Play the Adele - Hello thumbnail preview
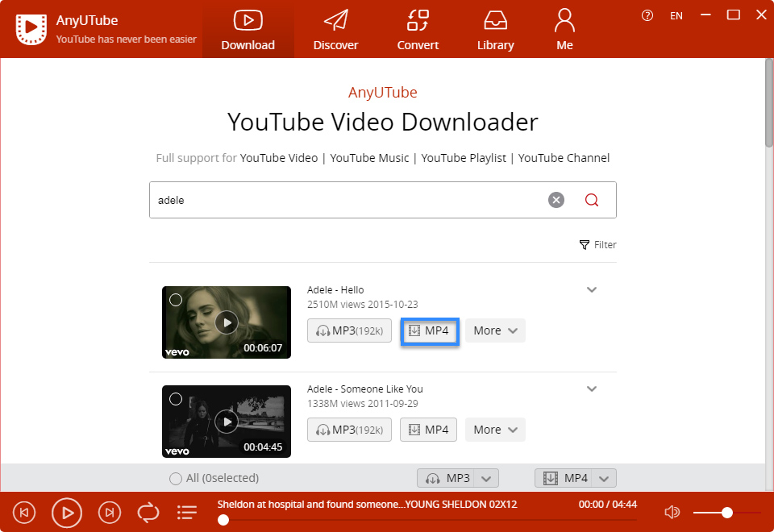This screenshot has height=532, width=774. (227, 322)
